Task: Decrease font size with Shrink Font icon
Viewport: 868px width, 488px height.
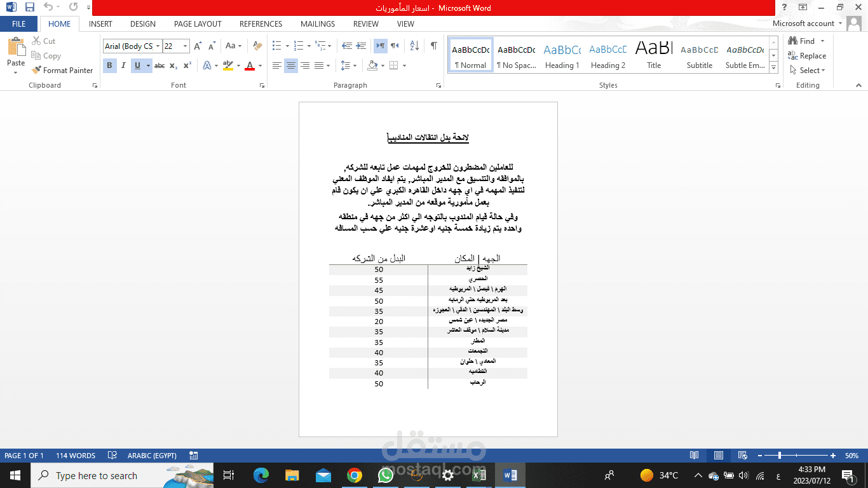Action: [x=211, y=46]
